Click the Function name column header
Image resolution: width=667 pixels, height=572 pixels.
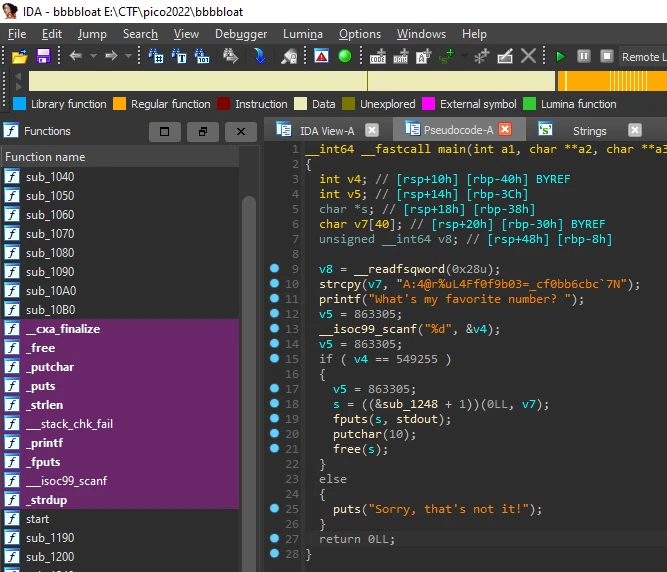tap(121, 157)
